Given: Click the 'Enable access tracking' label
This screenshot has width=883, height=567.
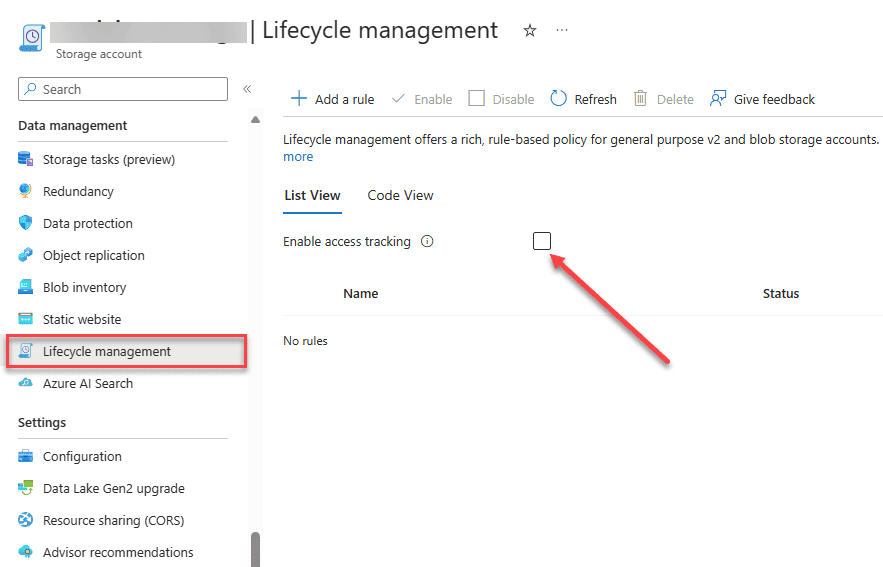Looking at the screenshot, I should 347,242.
